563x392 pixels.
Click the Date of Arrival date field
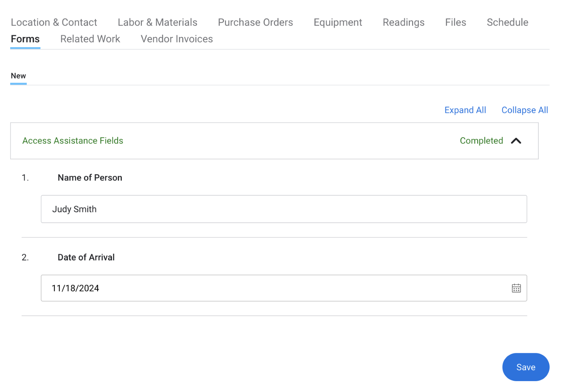(274, 288)
